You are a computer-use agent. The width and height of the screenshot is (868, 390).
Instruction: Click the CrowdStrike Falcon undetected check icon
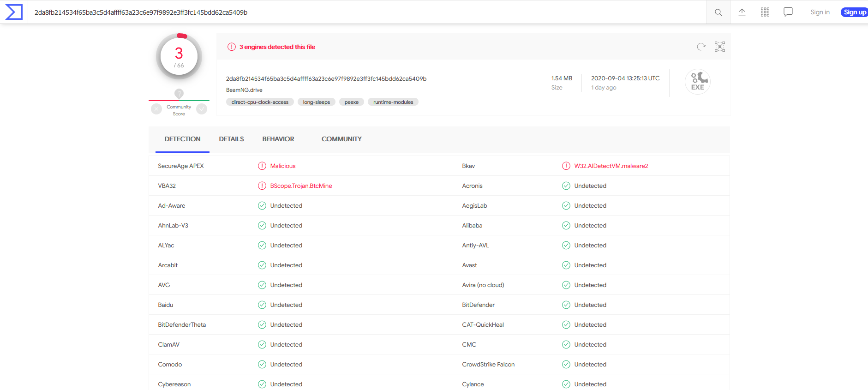[566, 364]
